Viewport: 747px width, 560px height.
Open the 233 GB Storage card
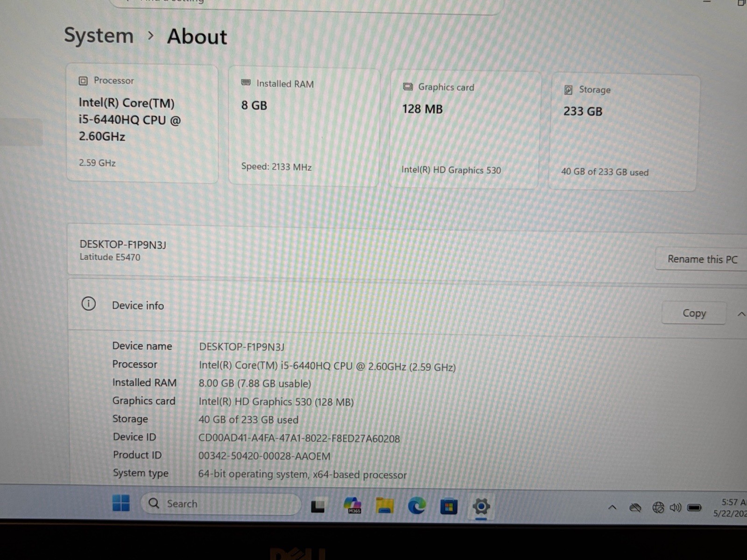click(x=624, y=133)
